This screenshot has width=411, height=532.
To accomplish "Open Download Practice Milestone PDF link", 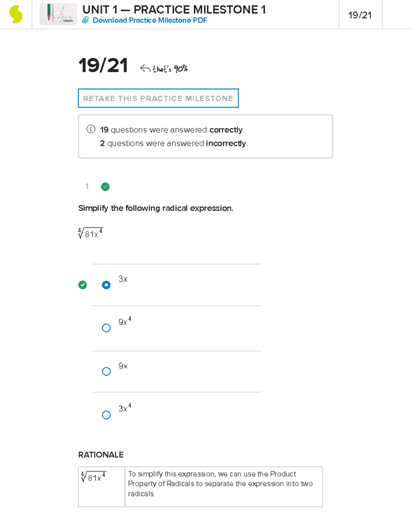I will (x=150, y=20).
